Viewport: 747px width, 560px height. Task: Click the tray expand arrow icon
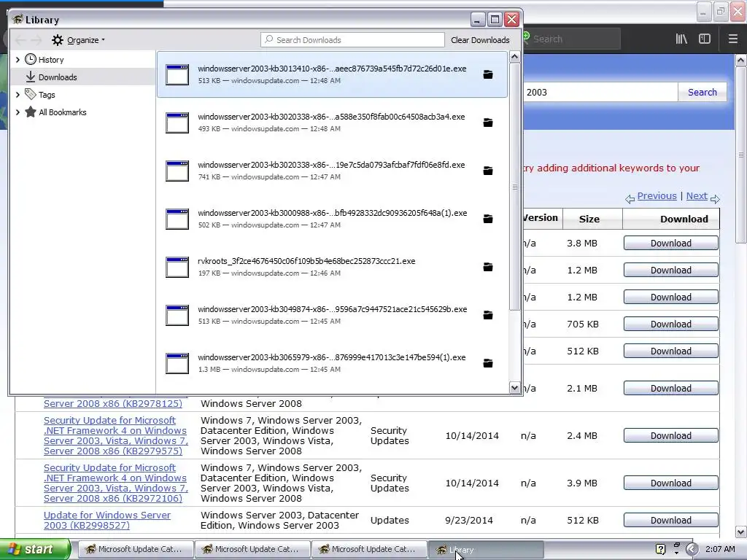click(692, 549)
